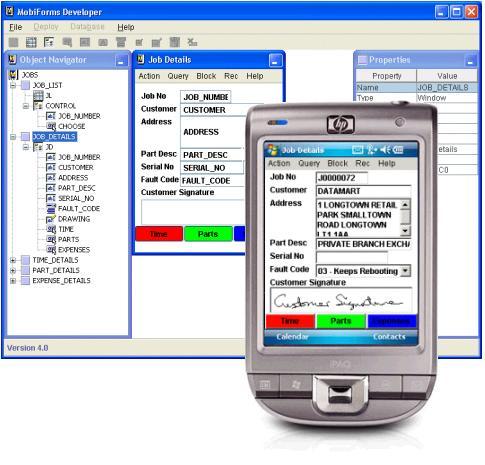This screenshot has height=465, width=485.
Task: Click the text field toolbar icon
Action: tap(85, 42)
